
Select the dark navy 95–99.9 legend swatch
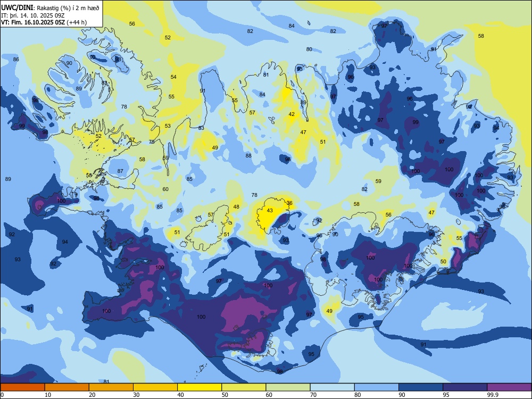tap(465, 387)
